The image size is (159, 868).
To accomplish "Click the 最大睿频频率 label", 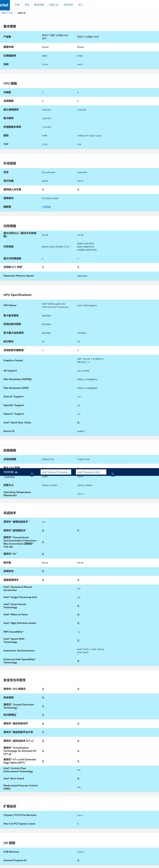I will (11, 109).
